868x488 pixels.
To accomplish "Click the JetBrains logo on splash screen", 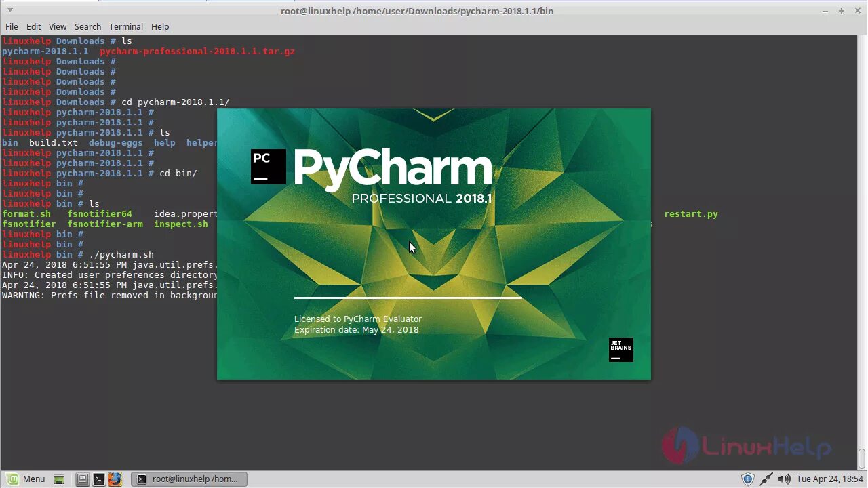I will 620,350.
